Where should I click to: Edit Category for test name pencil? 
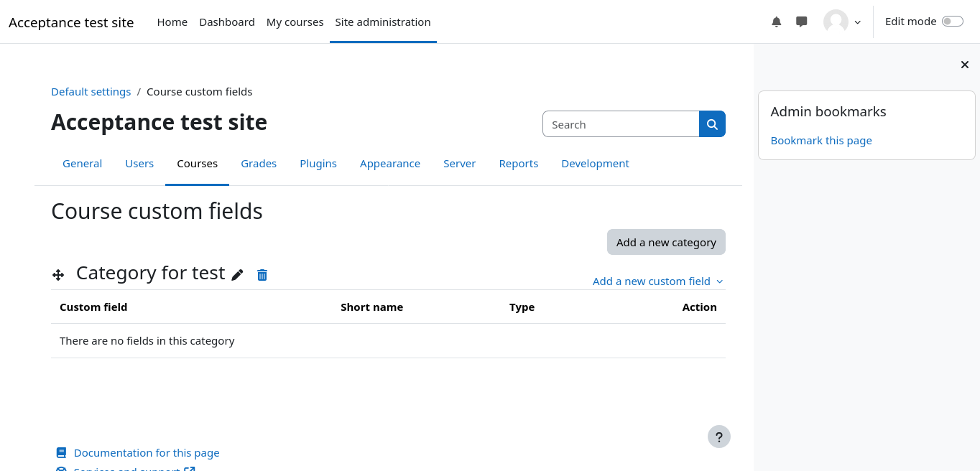point(238,275)
